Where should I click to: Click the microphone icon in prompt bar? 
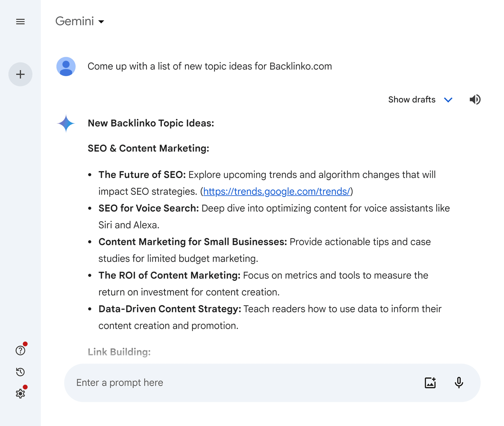click(x=459, y=382)
